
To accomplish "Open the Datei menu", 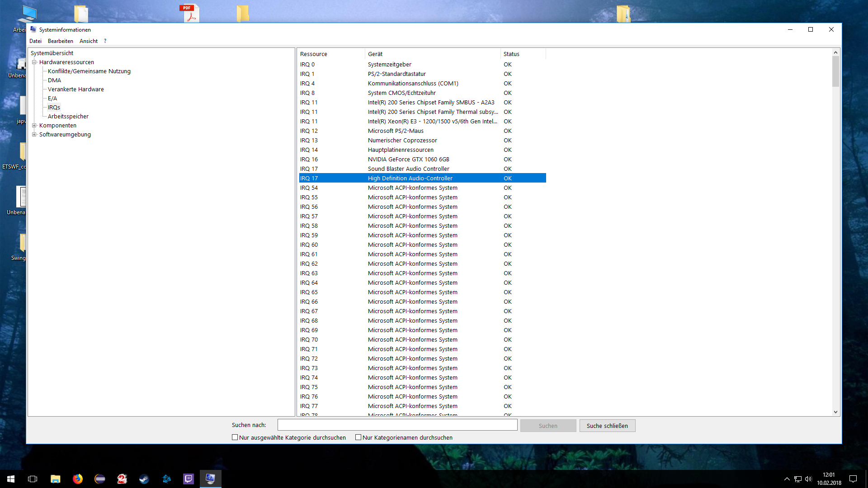I will [x=35, y=41].
